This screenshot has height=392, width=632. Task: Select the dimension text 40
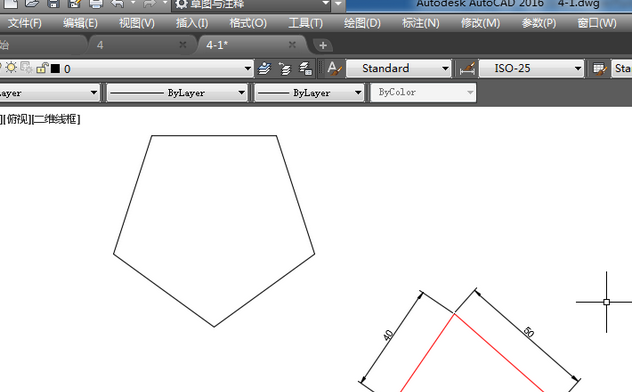388,335
